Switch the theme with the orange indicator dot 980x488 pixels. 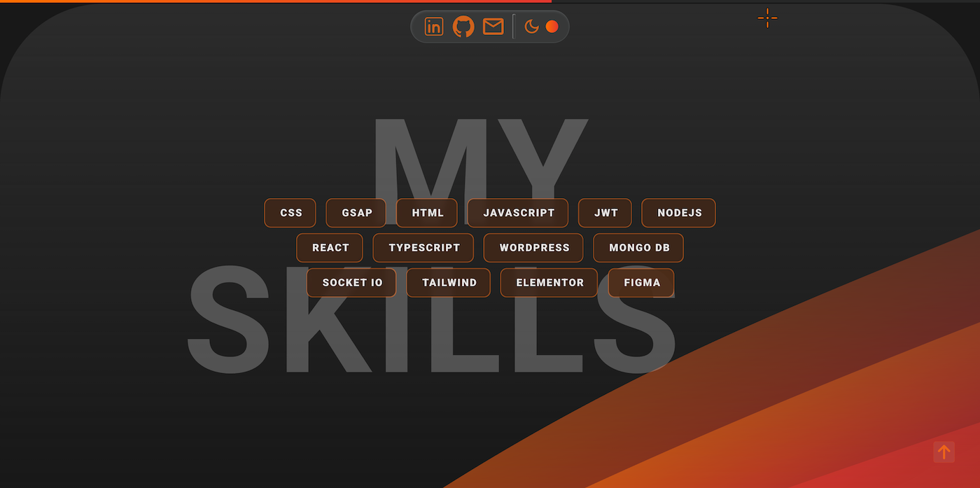pos(552,27)
